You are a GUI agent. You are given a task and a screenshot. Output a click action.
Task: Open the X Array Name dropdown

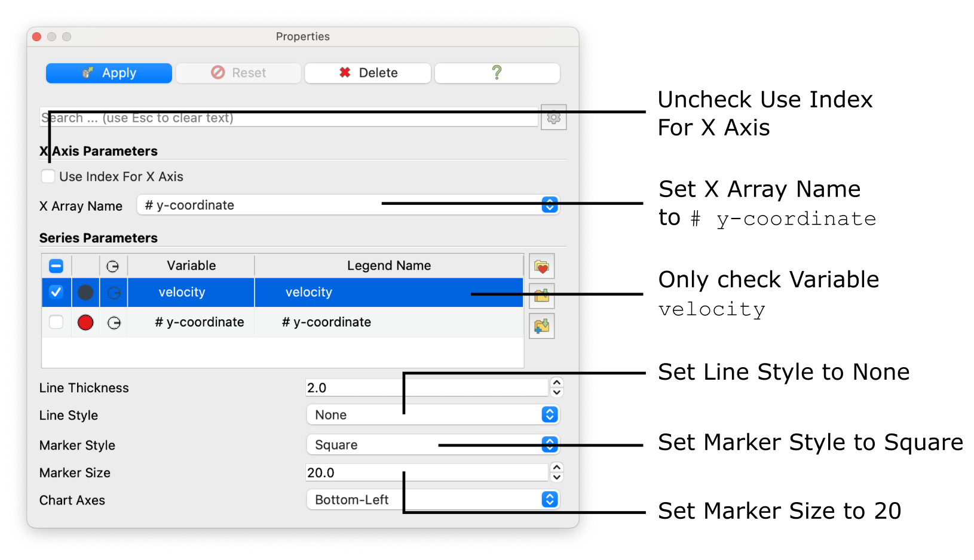point(549,205)
